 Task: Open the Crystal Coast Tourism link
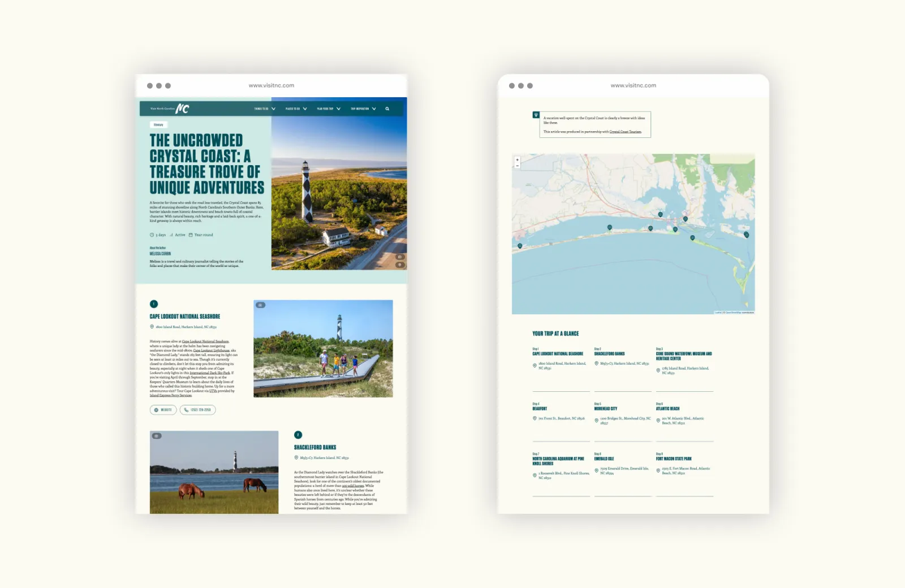[x=626, y=132]
